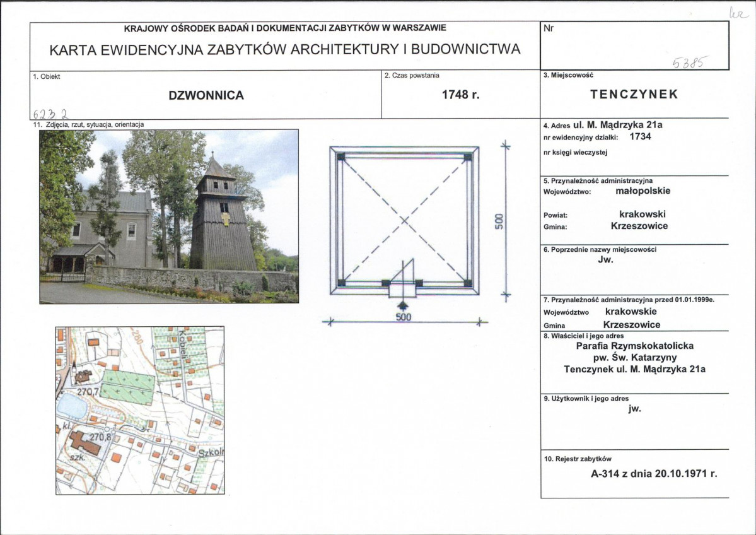Click the address 'ul. M. Mądrzyka 21a' in field 4
The height and width of the screenshot is (535, 756).
(618, 125)
